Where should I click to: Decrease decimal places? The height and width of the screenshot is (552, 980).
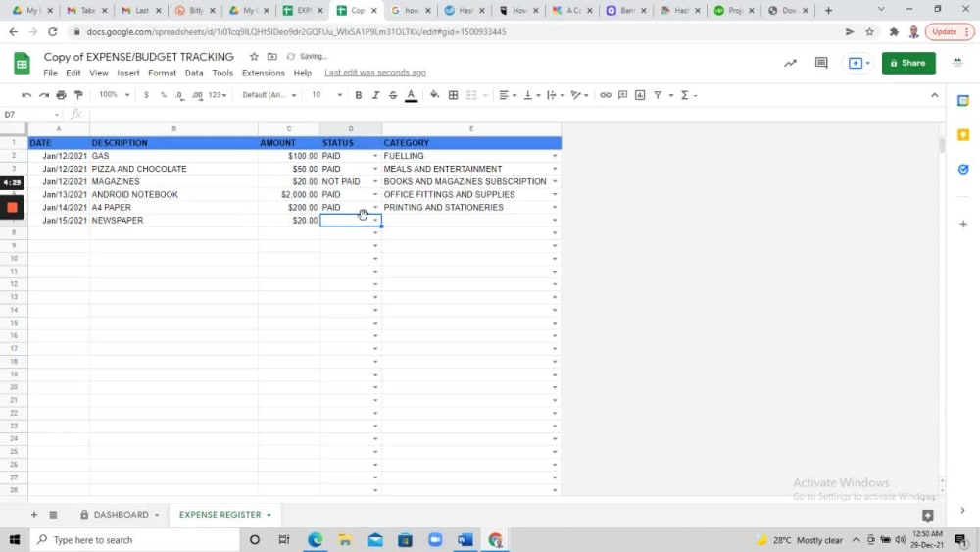180,95
